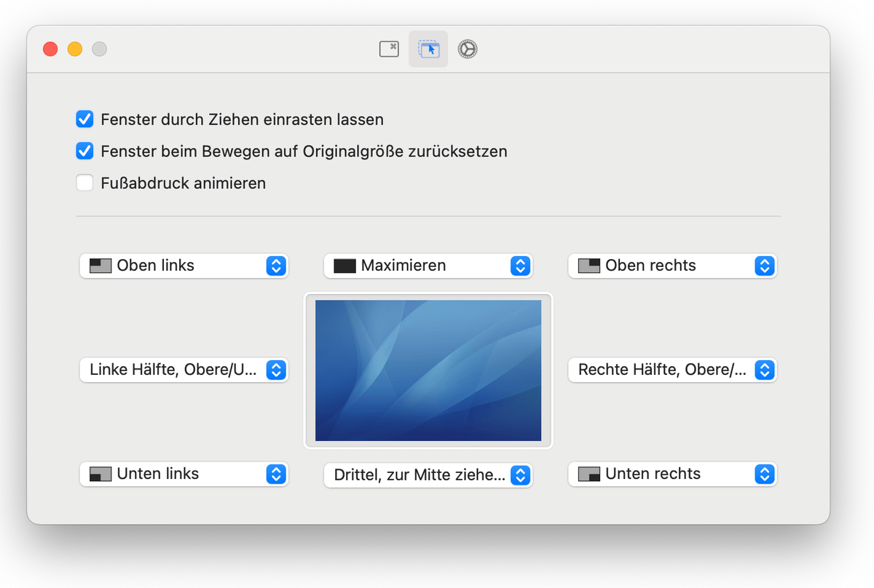
Task: Disable Fenster durch Ziehen einrasten lassen
Action: click(x=85, y=119)
